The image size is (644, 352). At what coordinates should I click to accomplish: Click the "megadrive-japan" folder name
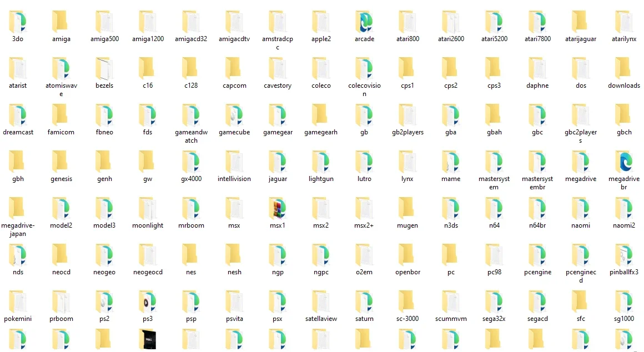pos(18,230)
